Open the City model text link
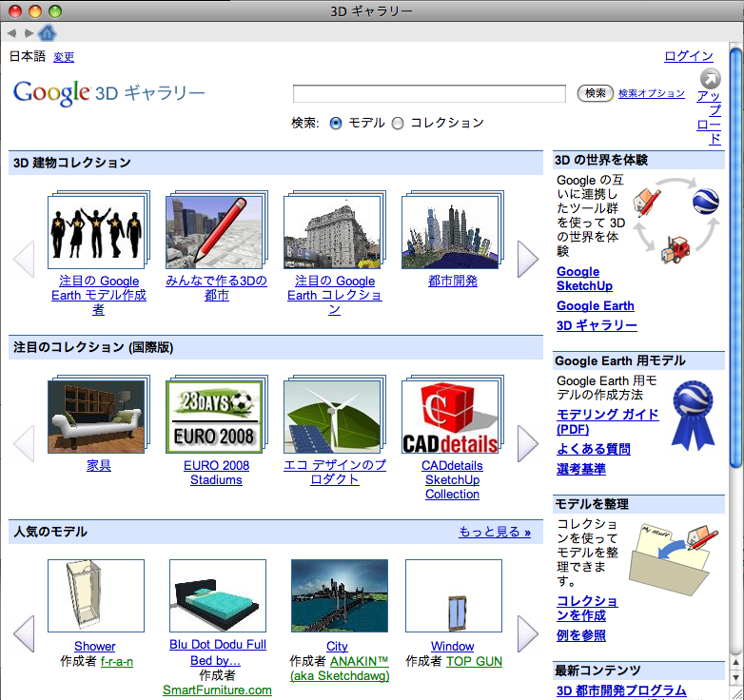744x700 pixels. 337,646
